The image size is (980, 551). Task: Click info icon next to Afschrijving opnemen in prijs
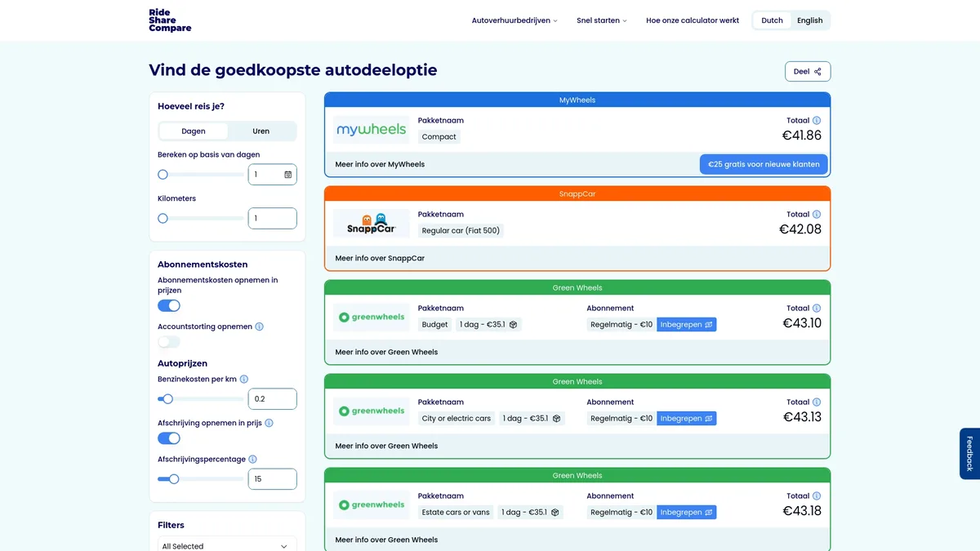269,424
